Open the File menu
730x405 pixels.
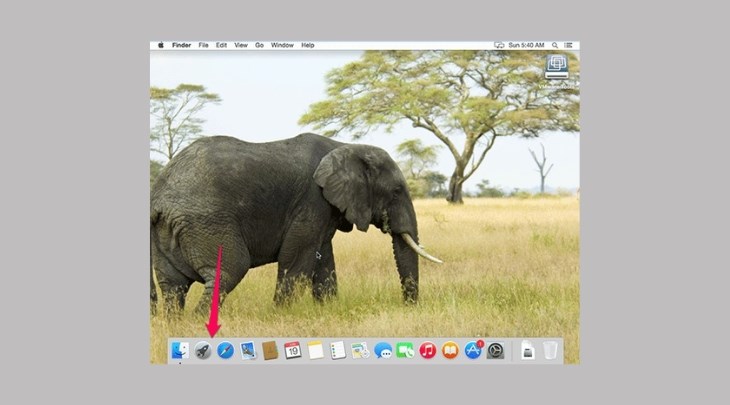click(203, 45)
